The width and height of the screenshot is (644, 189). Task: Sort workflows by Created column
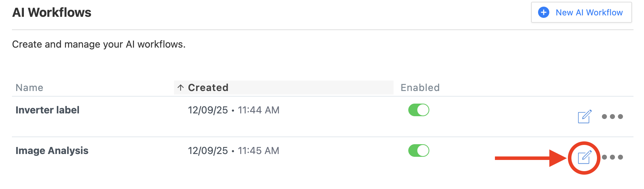tap(208, 87)
